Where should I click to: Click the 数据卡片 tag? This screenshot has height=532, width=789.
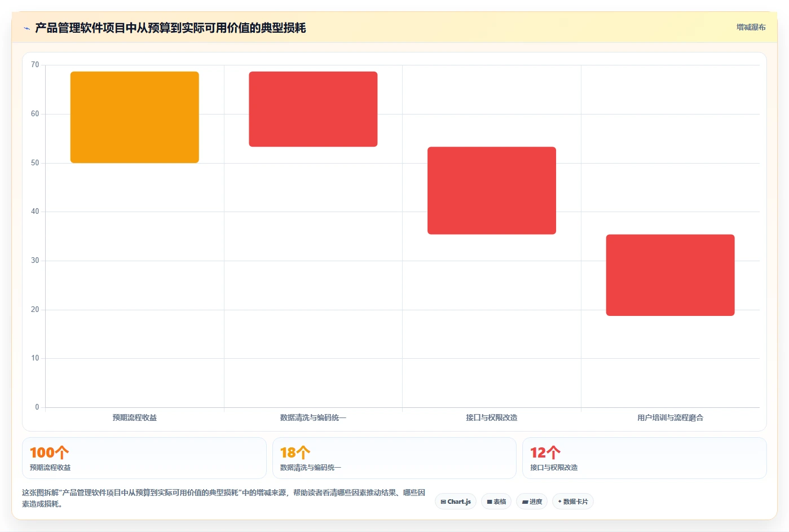click(573, 502)
